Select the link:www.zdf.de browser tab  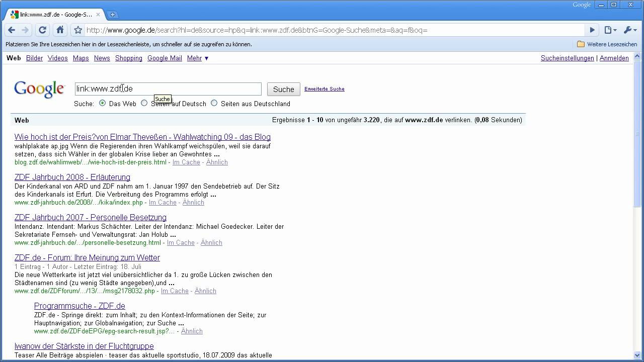(55, 15)
